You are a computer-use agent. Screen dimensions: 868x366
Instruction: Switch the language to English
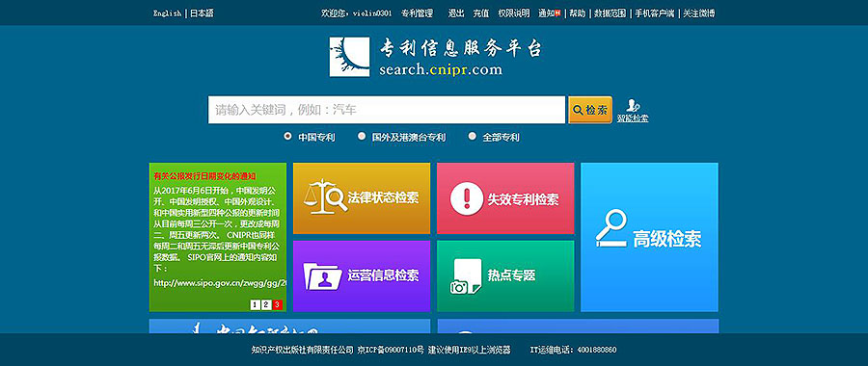click(167, 13)
